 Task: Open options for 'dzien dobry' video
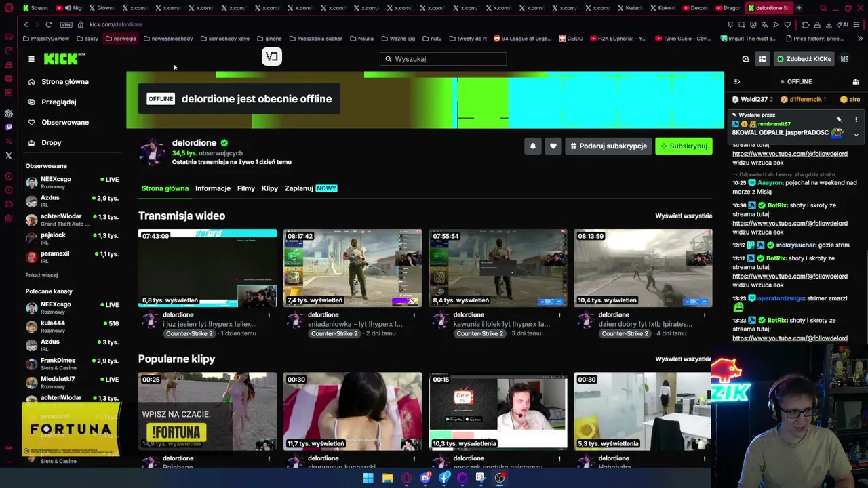(x=704, y=315)
